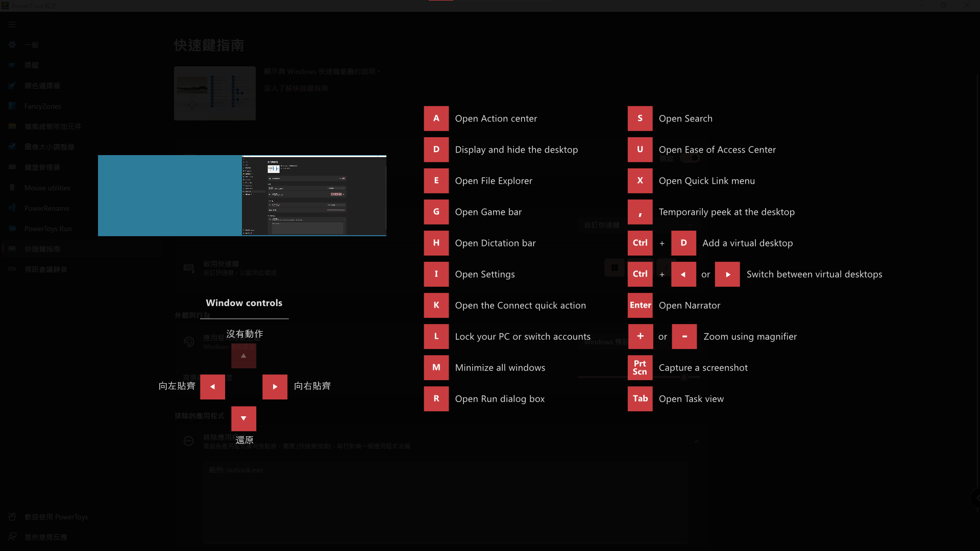Click the active window preview thumbnail

pos(314,195)
